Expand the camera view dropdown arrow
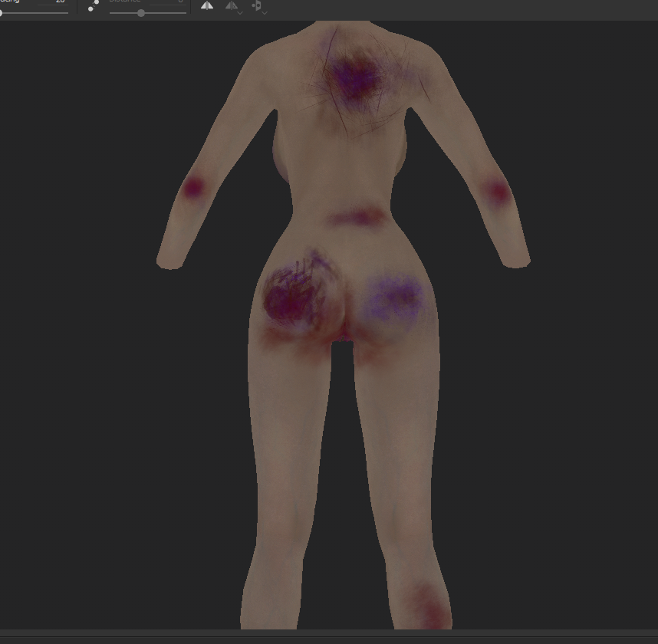Viewport: 658px width, 644px height. (265, 13)
